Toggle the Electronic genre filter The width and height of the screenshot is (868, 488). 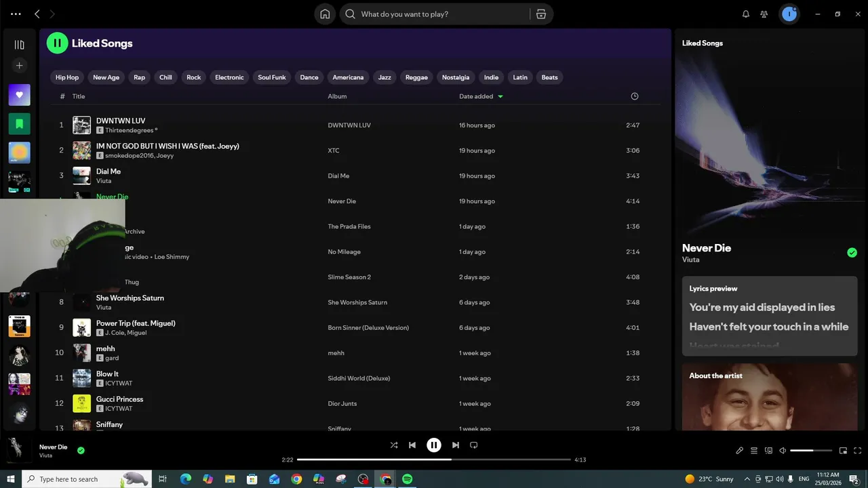pos(229,77)
